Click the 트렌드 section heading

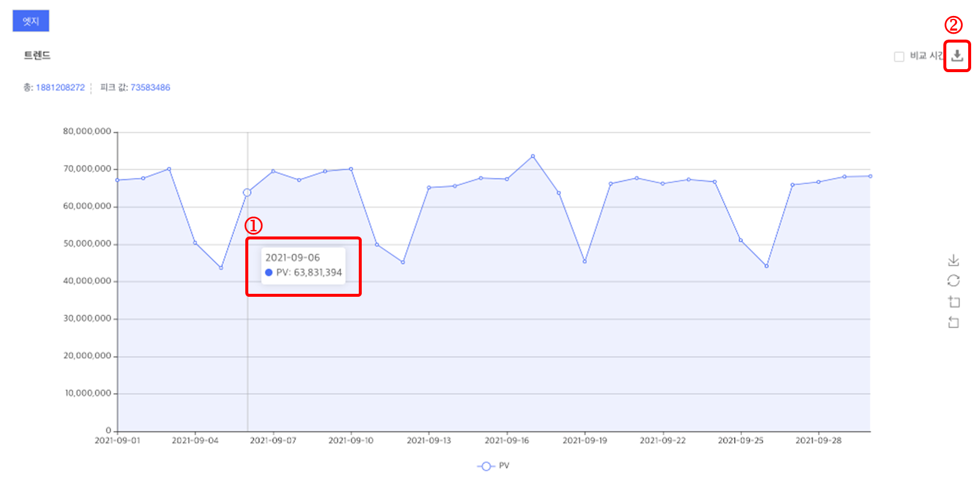37,56
